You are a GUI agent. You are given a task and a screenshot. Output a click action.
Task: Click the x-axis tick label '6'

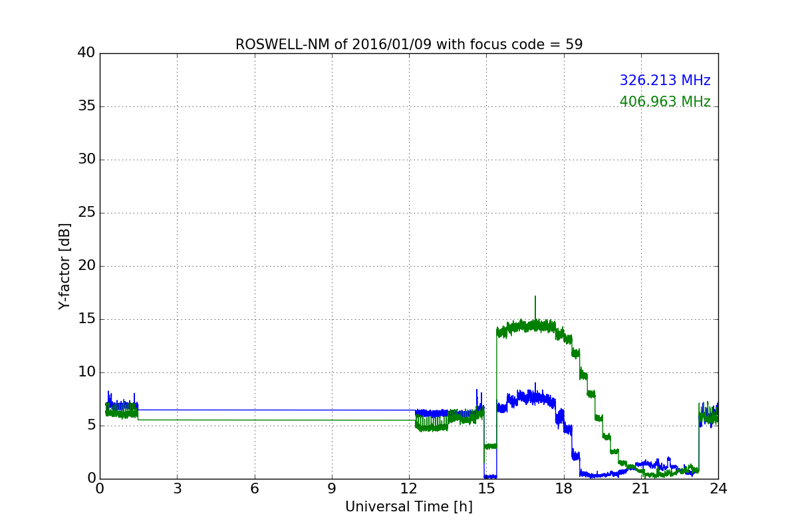click(255, 489)
